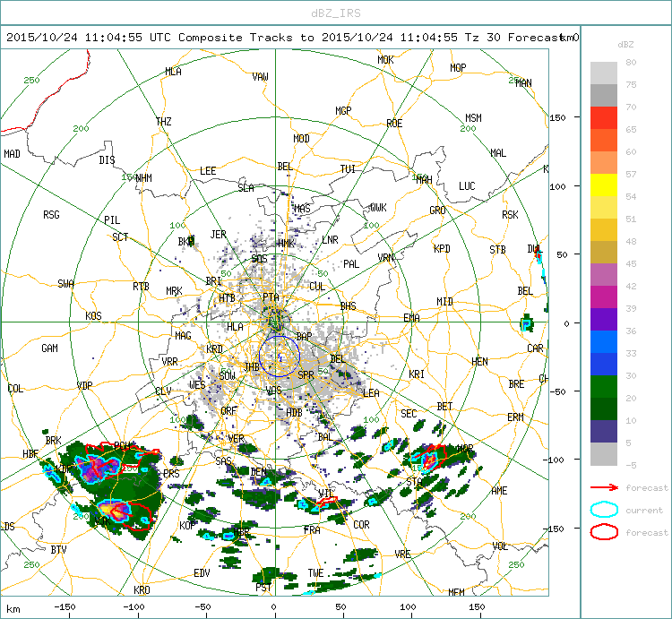Click the MLA station label

coord(173,72)
